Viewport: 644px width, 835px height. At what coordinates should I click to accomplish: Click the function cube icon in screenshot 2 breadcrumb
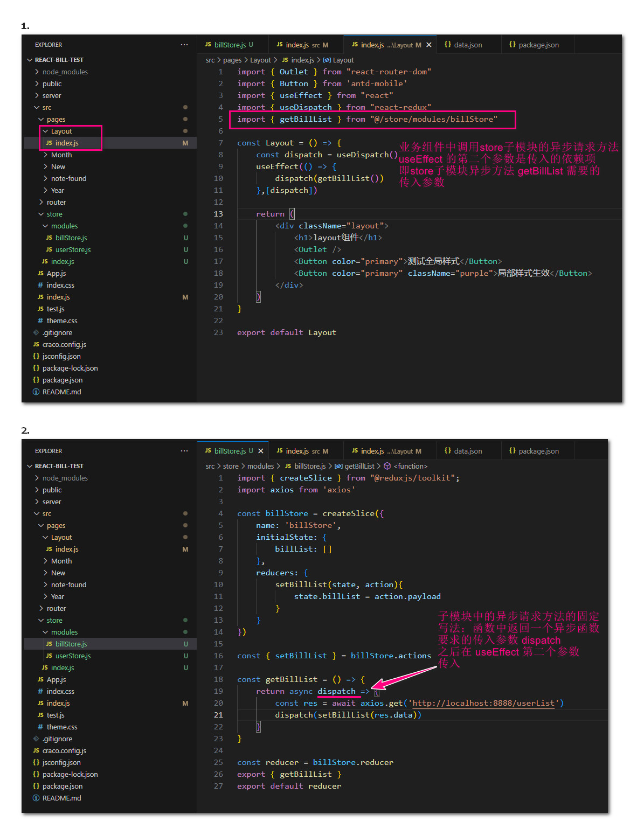pyautogui.click(x=387, y=466)
